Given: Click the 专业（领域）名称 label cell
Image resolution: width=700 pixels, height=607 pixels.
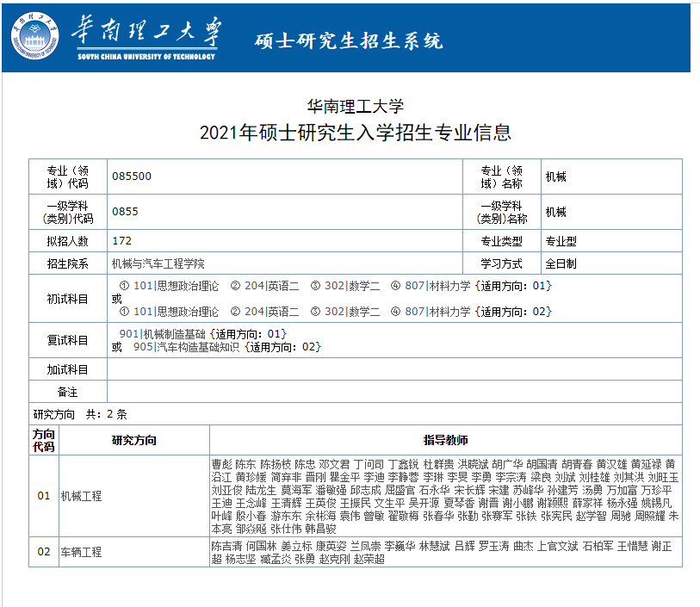Looking at the screenshot, I should coord(502,177).
